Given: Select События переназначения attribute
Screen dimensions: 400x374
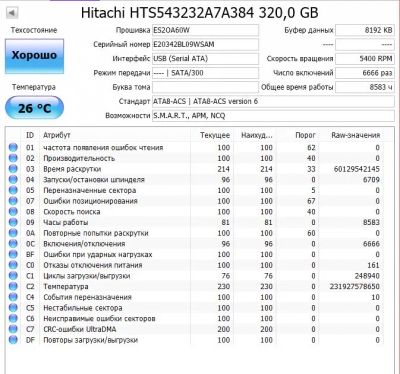Looking at the screenshot, I should click(x=87, y=297).
